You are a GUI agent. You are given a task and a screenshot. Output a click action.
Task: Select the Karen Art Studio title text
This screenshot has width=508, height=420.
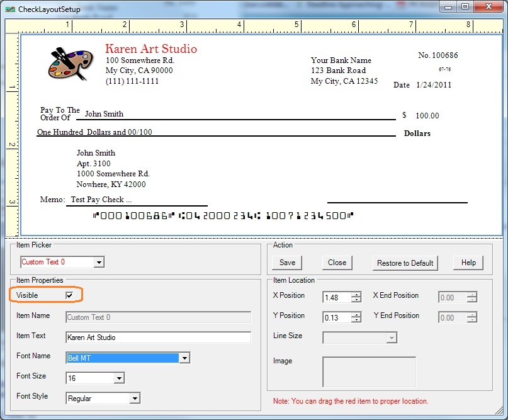[x=150, y=49]
